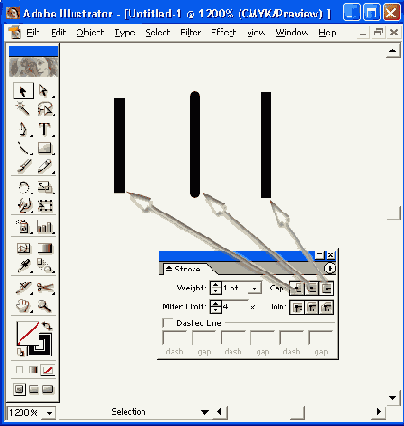Choose the Bevel Join option
Screen dimensions: 404x426
[326, 307]
